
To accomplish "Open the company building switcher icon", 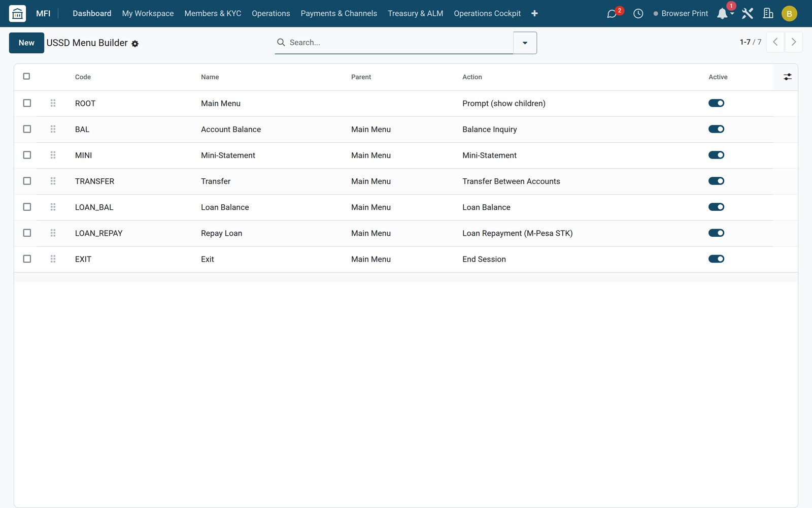I will [768, 14].
